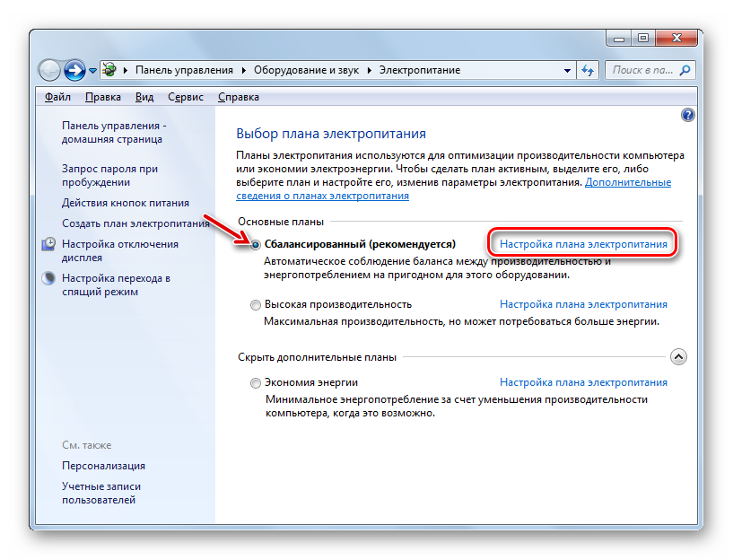
Task: Click the blue help question mark icon
Action: tap(688, 115)
